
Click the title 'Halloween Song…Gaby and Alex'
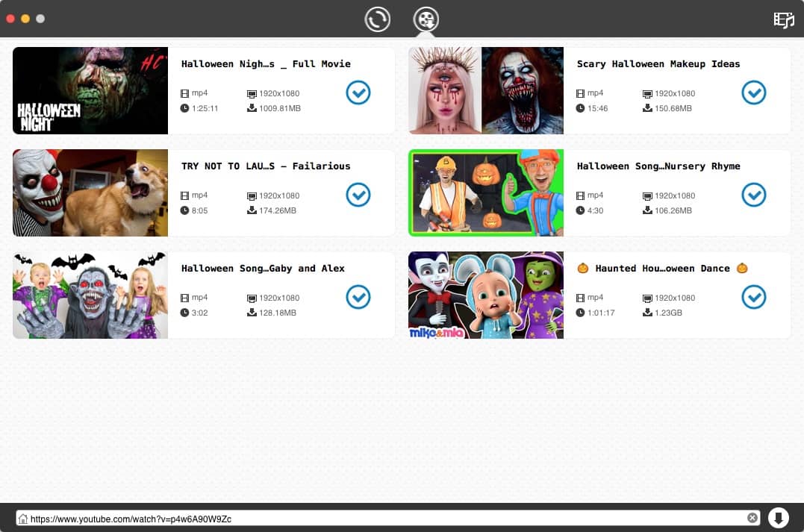(x=263, y=268)
